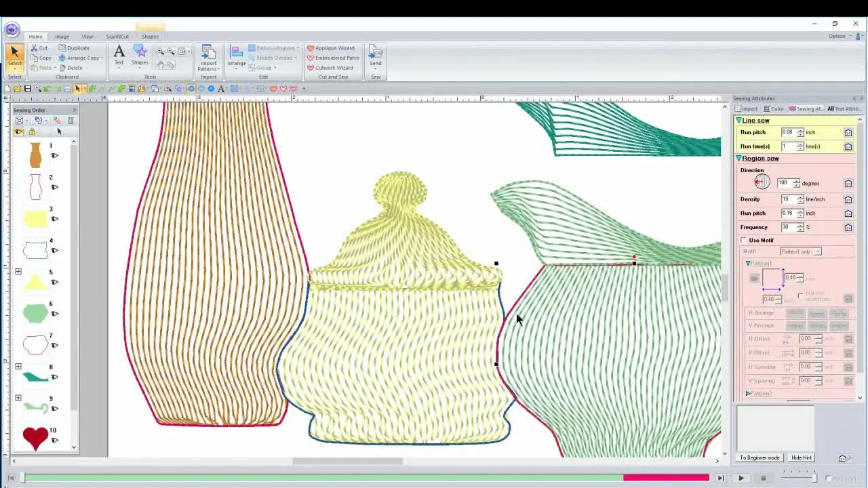Expand the Pattern2 section
The width and height of the screenshot is (868, 488).
click(748, 393)
